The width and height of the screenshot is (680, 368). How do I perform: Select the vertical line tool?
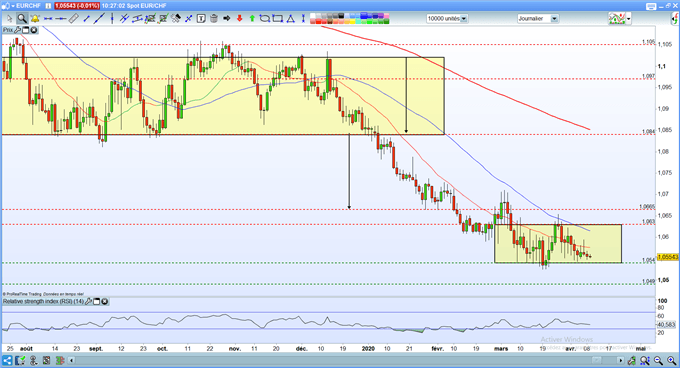112,19
